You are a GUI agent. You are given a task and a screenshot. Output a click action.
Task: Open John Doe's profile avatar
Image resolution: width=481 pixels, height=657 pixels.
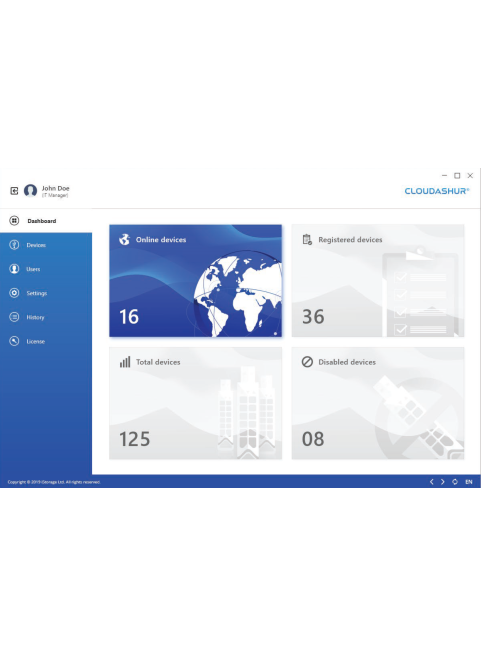tap(30, 191)
